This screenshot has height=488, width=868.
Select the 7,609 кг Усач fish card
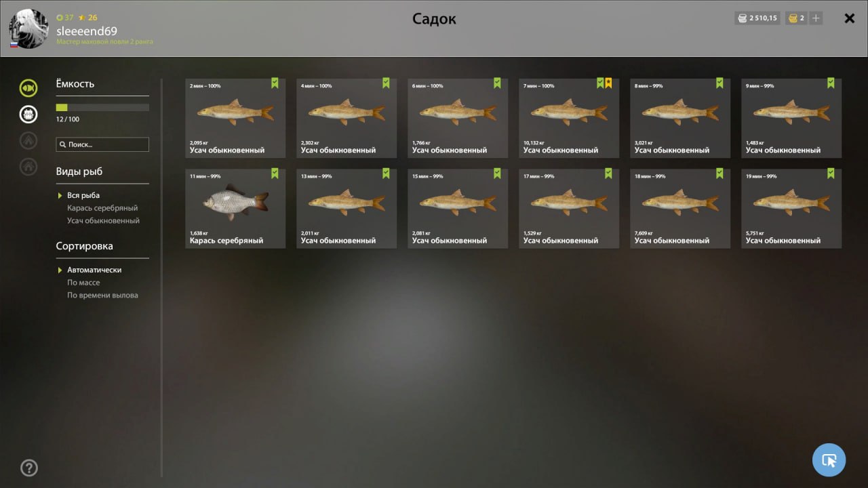680,209
